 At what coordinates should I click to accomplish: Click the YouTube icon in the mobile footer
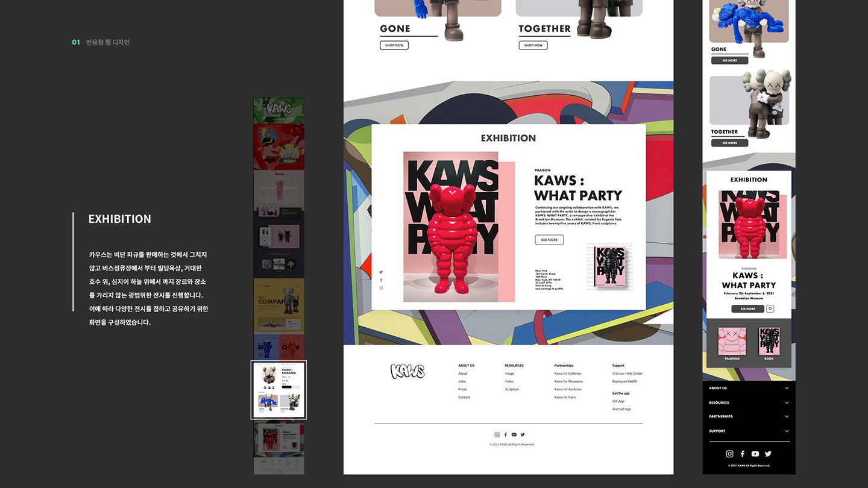tap(755, 454)
